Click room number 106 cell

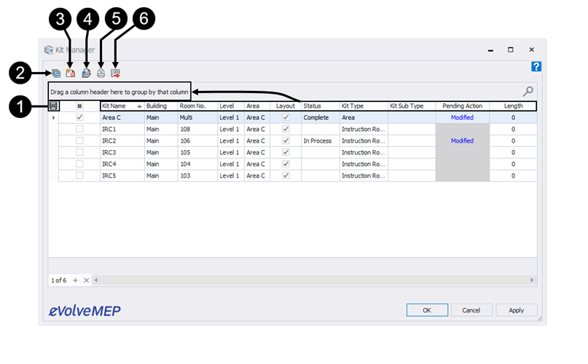[197, 141]
